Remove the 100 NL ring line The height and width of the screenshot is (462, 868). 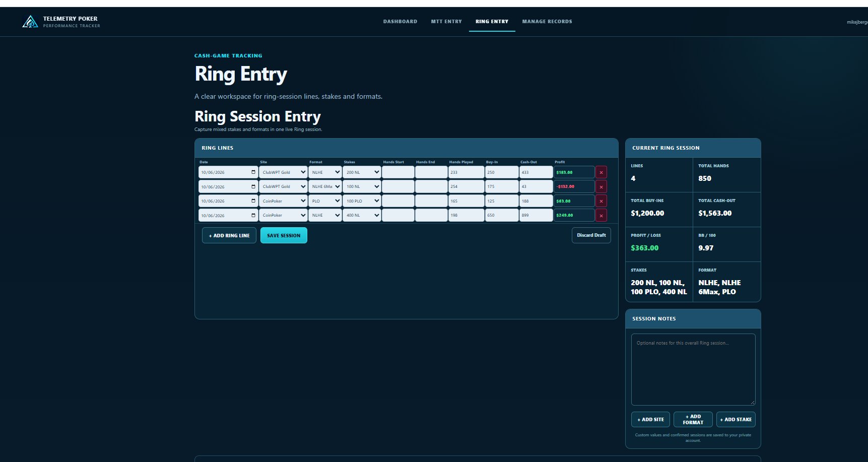click(601, 187)
